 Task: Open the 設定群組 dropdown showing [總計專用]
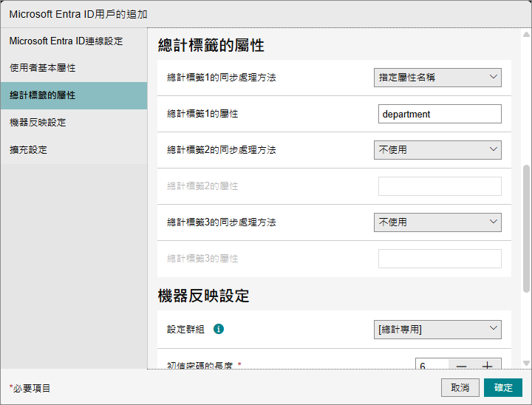[x=437, y=329]
